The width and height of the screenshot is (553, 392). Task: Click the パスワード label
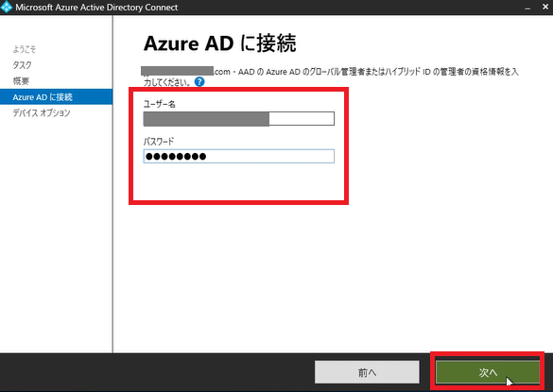(159, 142)
